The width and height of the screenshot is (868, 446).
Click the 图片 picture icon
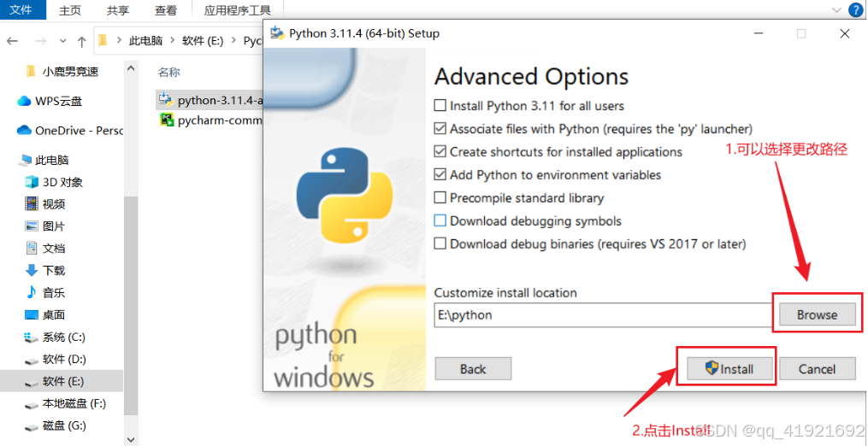[x=32, y=226]
